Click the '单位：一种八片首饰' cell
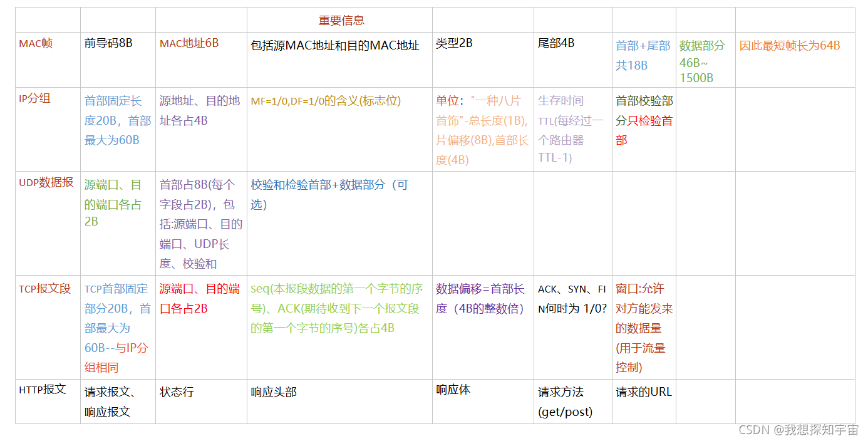Image resolution: width=868 pixels, height=441 pixels. click(483, 130)
